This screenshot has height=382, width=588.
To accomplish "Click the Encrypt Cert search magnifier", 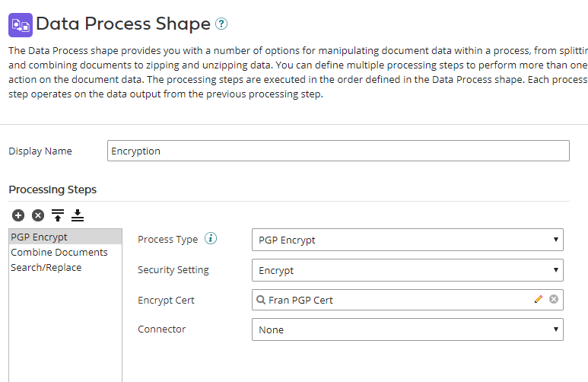I will click(x=261, y=300).
